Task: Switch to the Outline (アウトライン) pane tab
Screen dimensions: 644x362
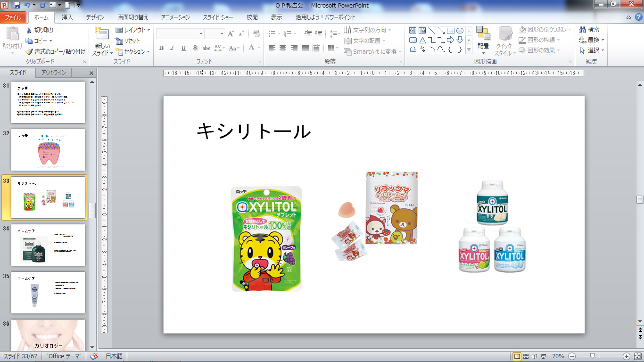Action: click(x=53, y=73)
